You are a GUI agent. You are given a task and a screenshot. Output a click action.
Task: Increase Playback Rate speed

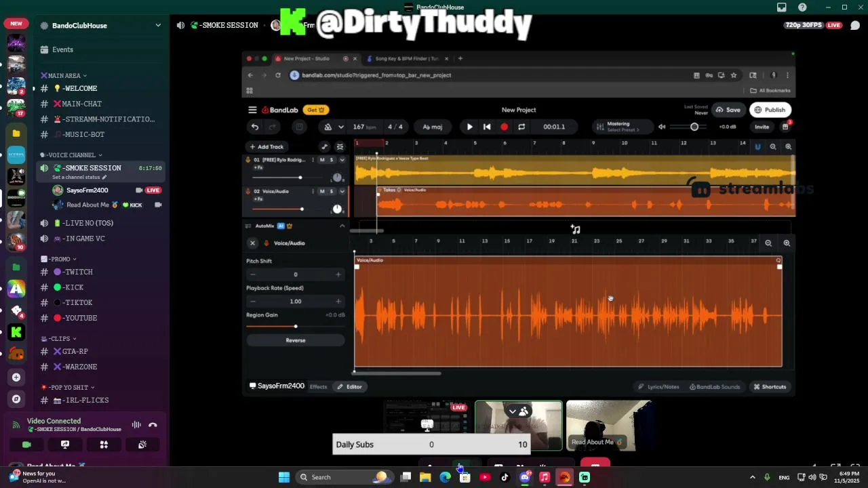click(338, 301)
